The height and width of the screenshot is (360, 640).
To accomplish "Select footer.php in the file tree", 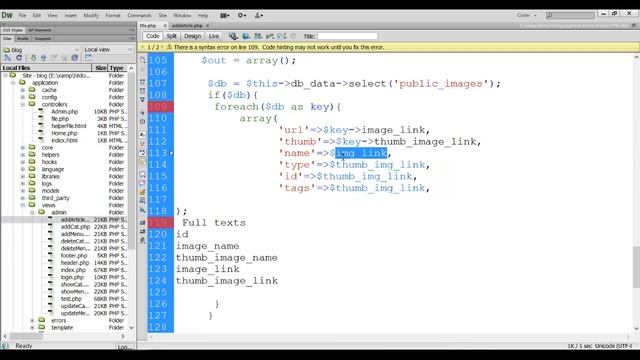I will (x=74, y=256).
